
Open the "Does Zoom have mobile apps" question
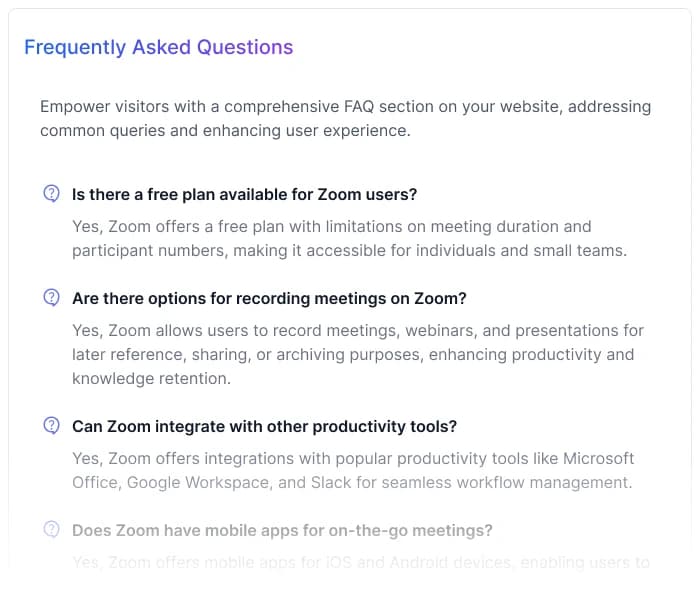pyautogui.click(x=282, y=530)
